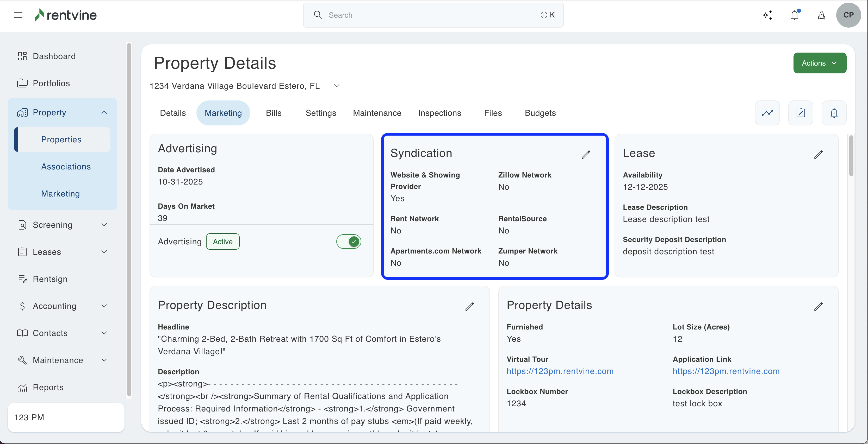
Task: Switch to the Inspections tab
Action: (439, 113)
